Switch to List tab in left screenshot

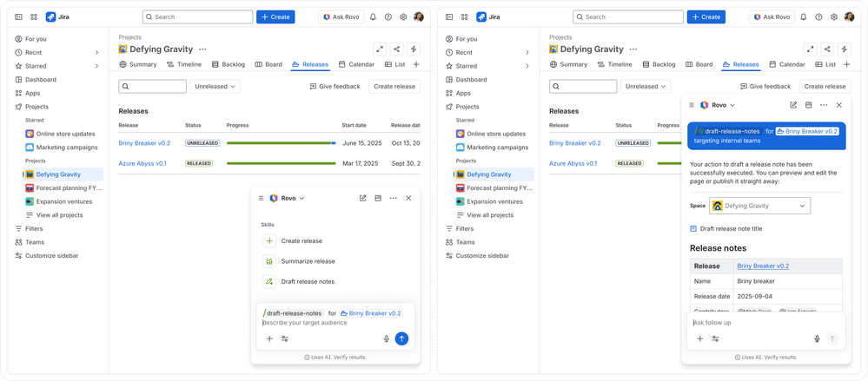pos(394,65)
